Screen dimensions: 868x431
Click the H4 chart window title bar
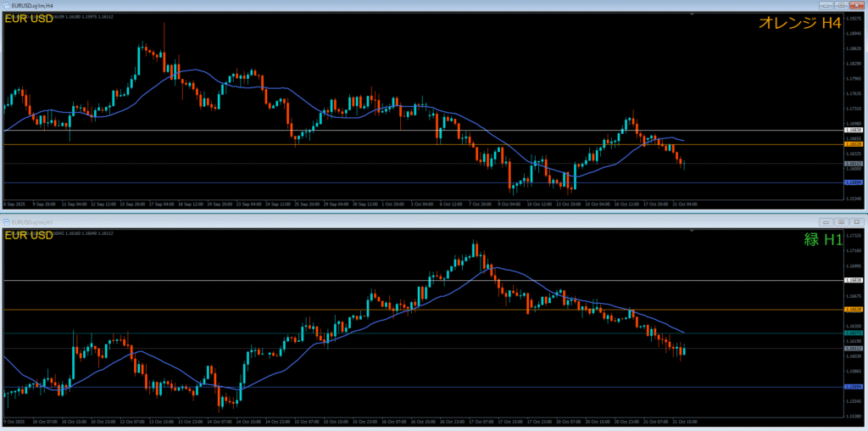point(339,4)
